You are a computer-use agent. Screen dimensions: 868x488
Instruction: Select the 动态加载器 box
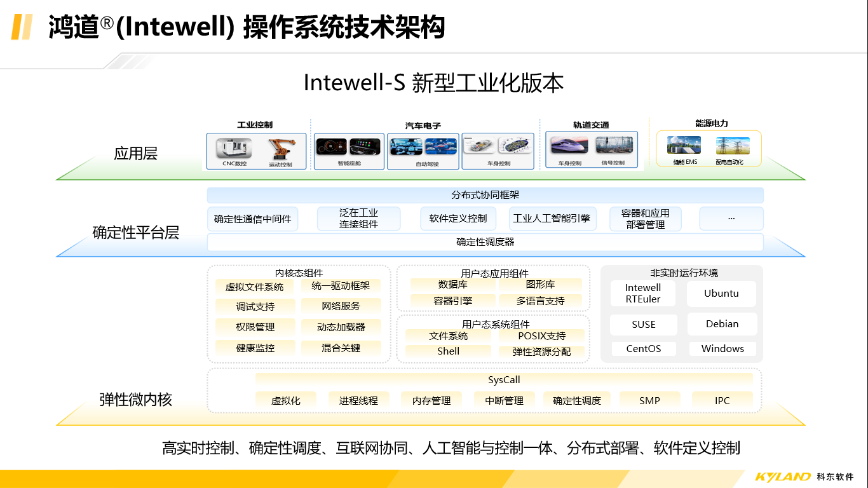coord(341,327)
